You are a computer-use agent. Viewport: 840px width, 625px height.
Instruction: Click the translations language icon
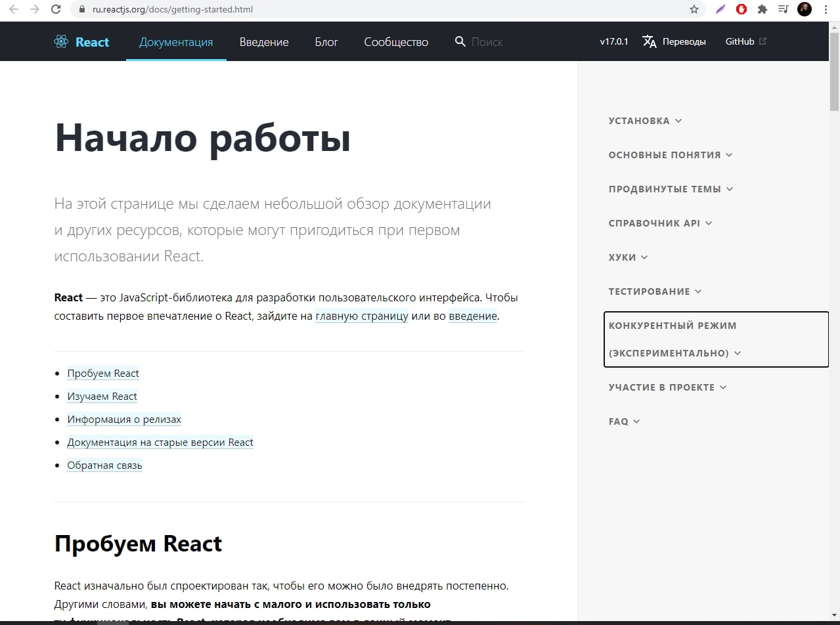(x=649, y=41)
